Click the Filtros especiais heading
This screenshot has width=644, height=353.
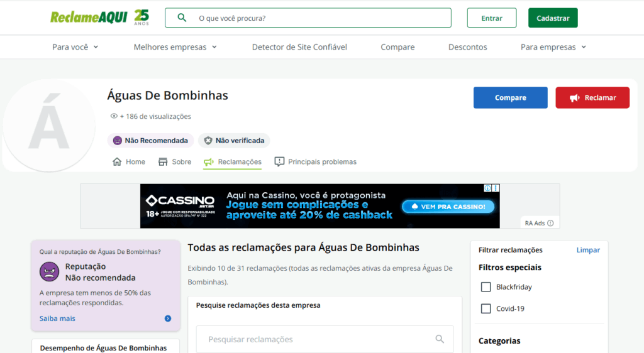tap(509, 268)
